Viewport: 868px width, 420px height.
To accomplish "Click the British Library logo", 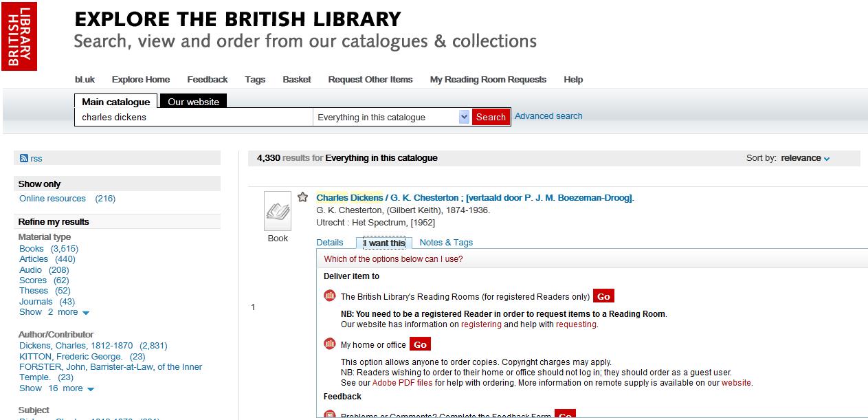I will click(19, 36).
